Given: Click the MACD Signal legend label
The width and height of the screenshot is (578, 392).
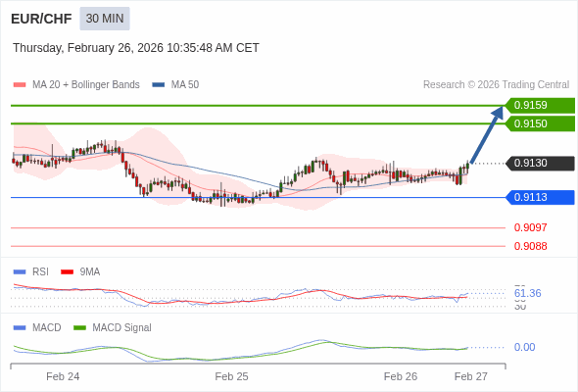Looking at the screenshot, I should [x=122, y=328].
